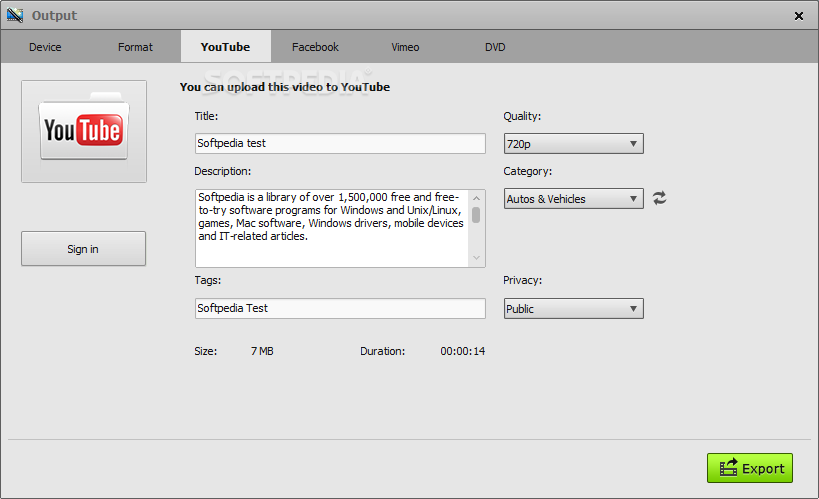Click the green Export button
Viewport: 819px width, 499px height.
click(750, 468)
